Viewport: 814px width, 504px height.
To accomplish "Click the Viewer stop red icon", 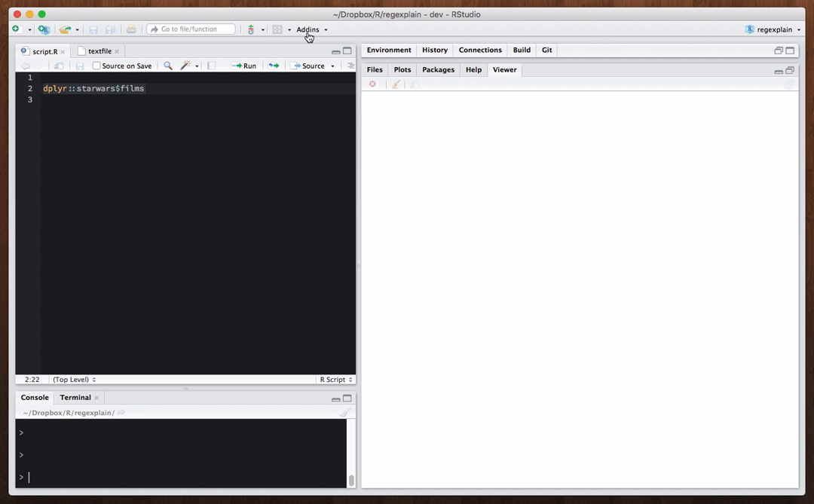I will 373,84.
